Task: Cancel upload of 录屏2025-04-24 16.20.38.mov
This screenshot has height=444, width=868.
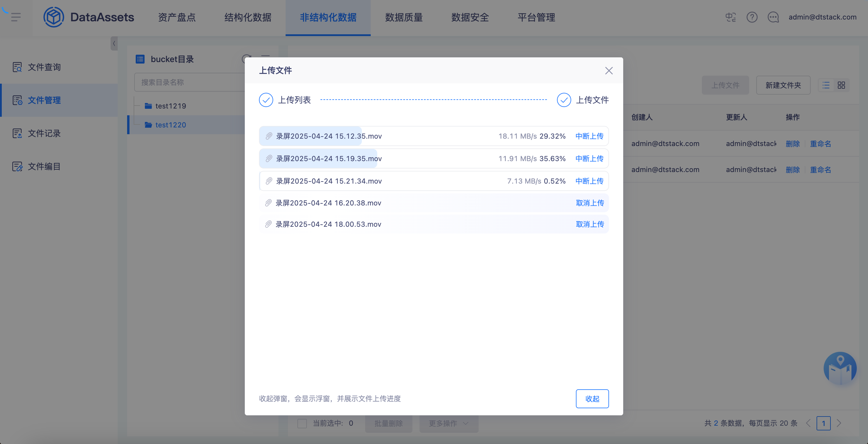Action: (x=590, y=203)
